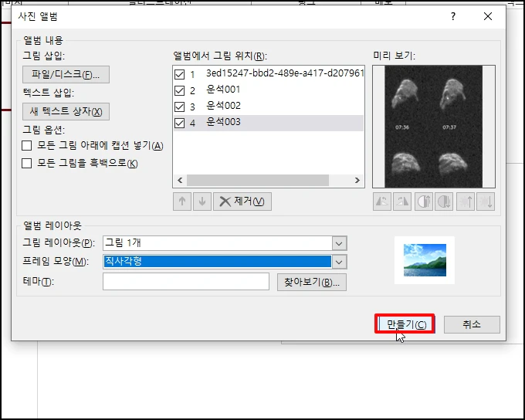Open the 그림 레이아웃 dropdown
525x420 pixels.
[x=339, y=243]
